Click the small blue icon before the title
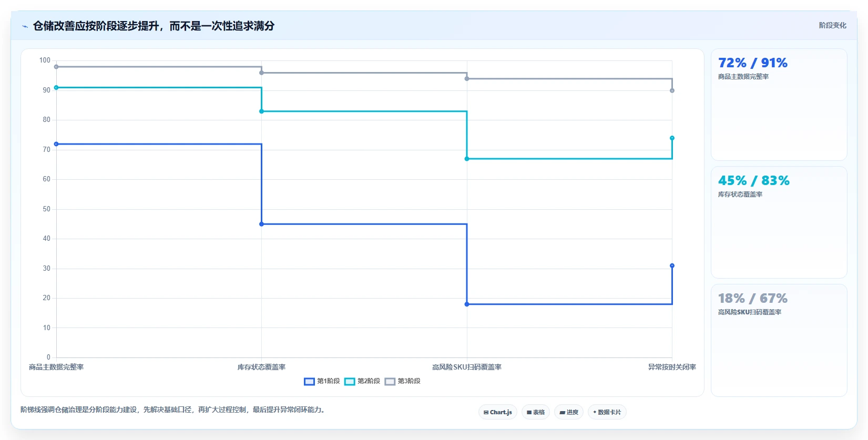The height and width of the screenshot is (440, 868). 25,26
